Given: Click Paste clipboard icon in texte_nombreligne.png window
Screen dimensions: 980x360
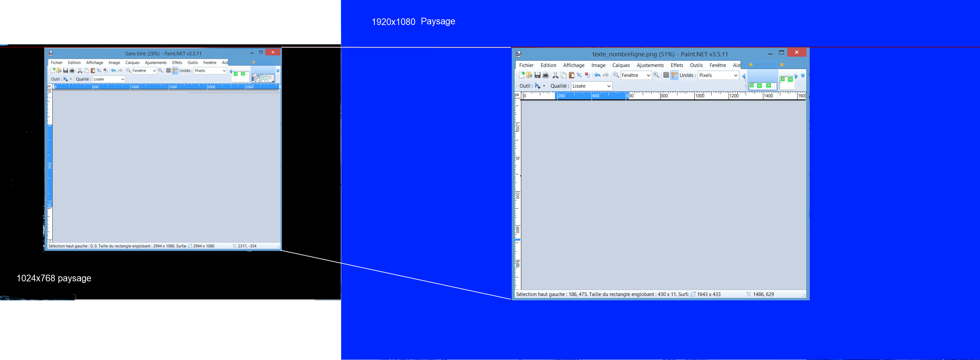Looking at the screenshot, I should [x=572, y=75].
